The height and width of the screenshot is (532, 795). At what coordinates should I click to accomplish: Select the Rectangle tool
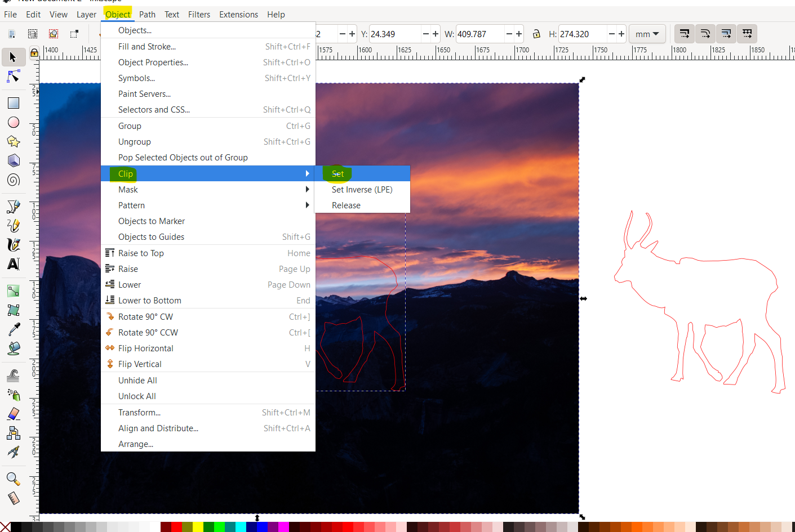click(x=14, y=102)
